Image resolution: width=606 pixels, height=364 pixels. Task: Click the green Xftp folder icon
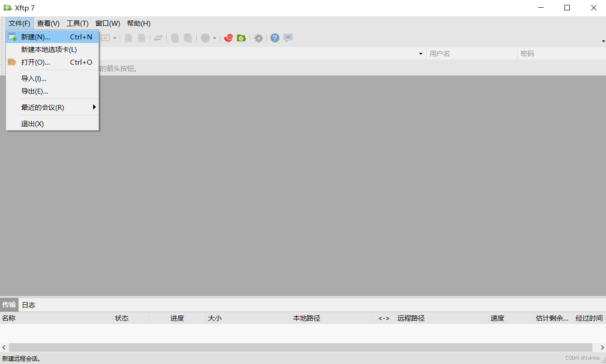click(241, 38)
